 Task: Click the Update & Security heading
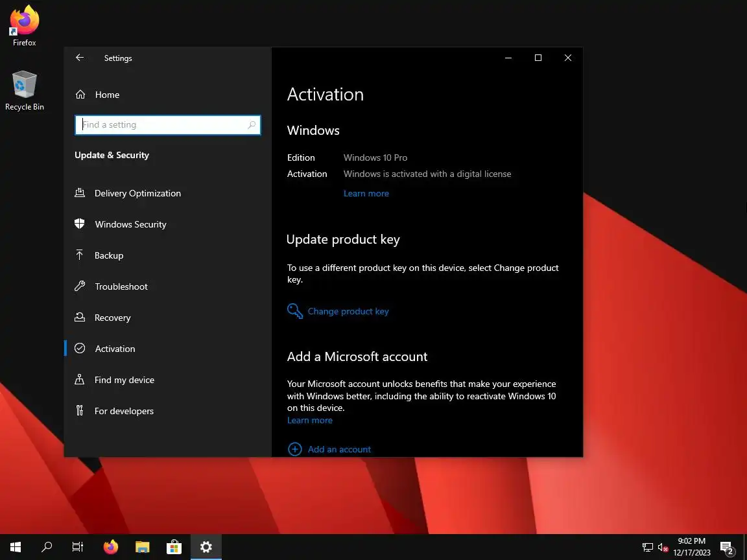click(x=112, y=156)
